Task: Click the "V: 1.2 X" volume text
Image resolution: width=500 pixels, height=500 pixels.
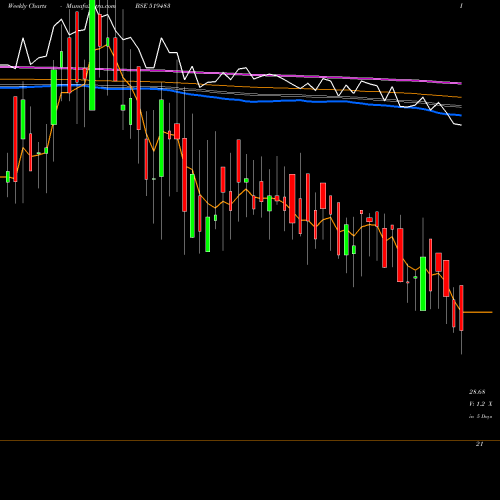Action: tap(480, 404)
